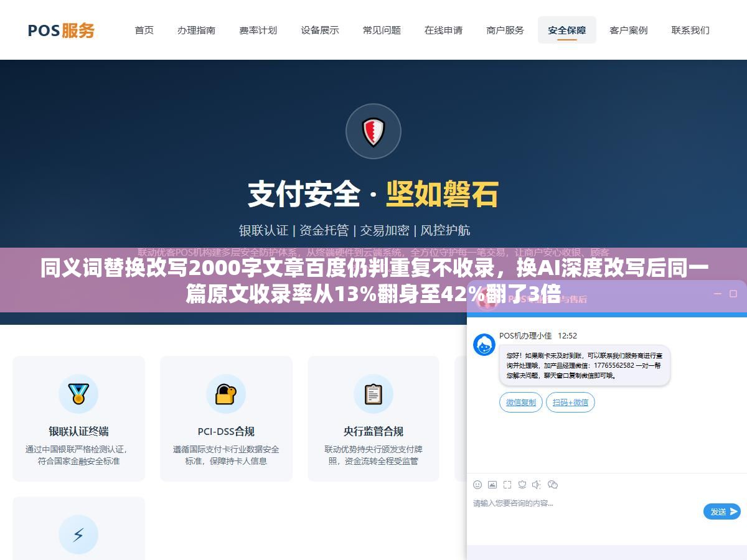Click the 央行监管合规 clipboard icon
The height and width of the screenshot is (560, 747).
[374, 393]
